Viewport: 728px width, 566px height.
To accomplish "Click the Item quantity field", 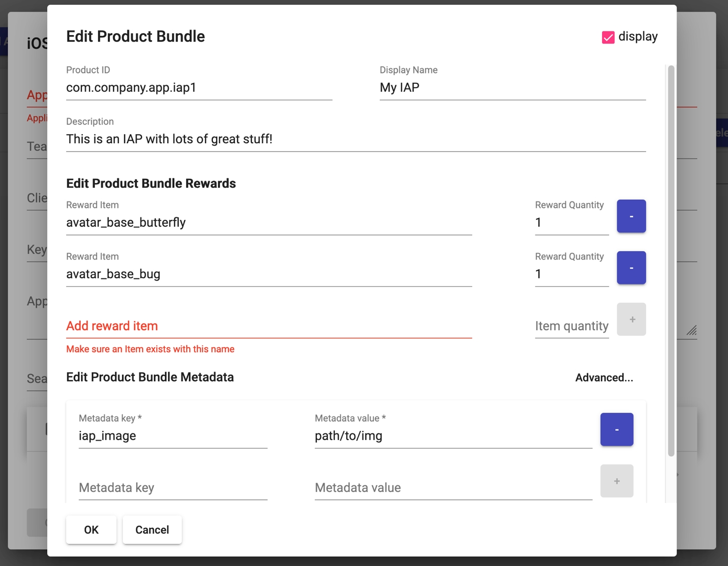I will click(571, 326).
